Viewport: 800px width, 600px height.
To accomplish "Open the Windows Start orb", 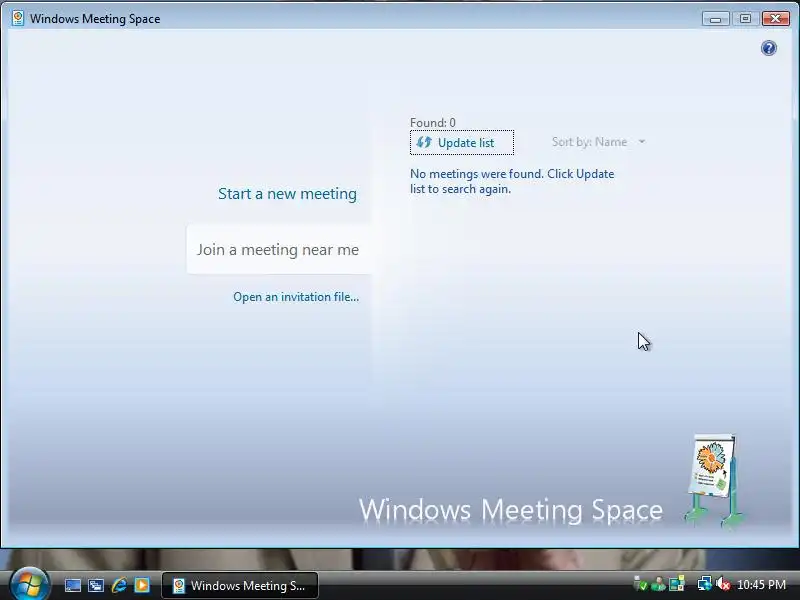I will [30, 584].
